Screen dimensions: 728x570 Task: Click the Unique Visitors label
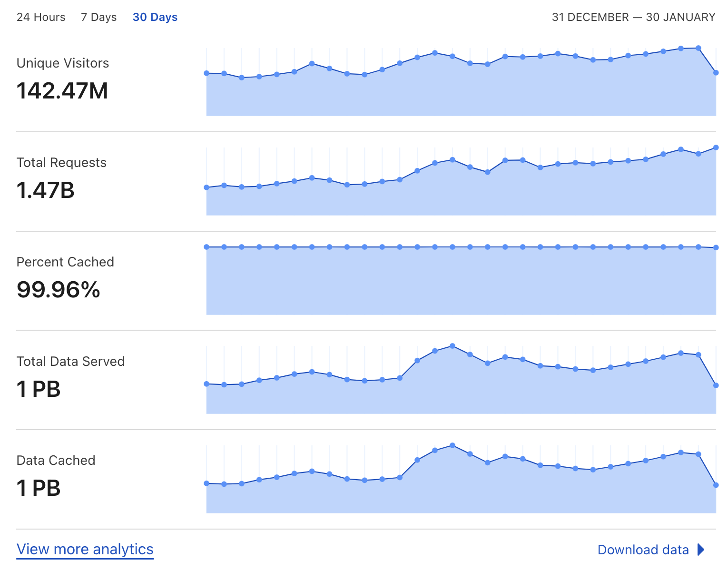click(x=63, y=63)
